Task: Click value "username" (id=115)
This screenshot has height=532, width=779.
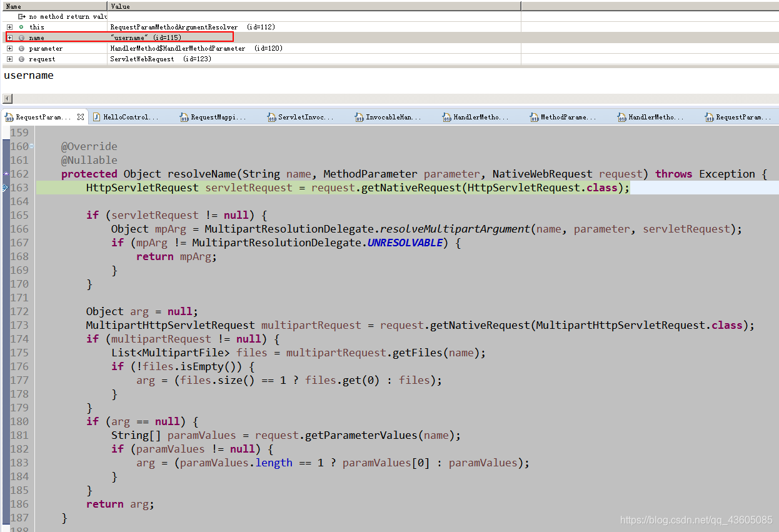Action: click(x=146, y=38)
